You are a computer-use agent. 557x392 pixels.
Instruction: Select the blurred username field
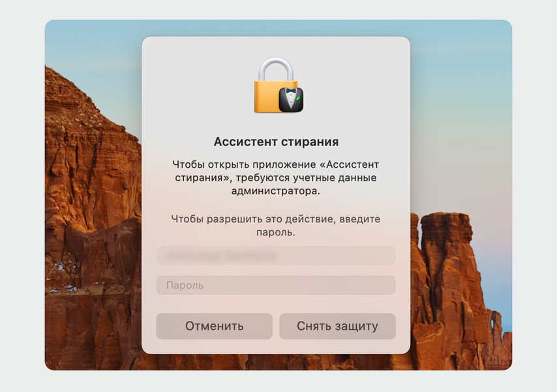pos(276,255)
